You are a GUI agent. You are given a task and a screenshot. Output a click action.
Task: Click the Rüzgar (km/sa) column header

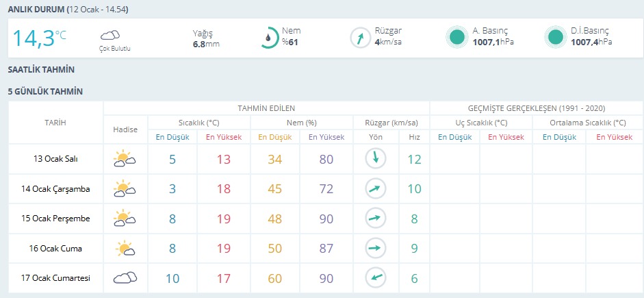391,123
